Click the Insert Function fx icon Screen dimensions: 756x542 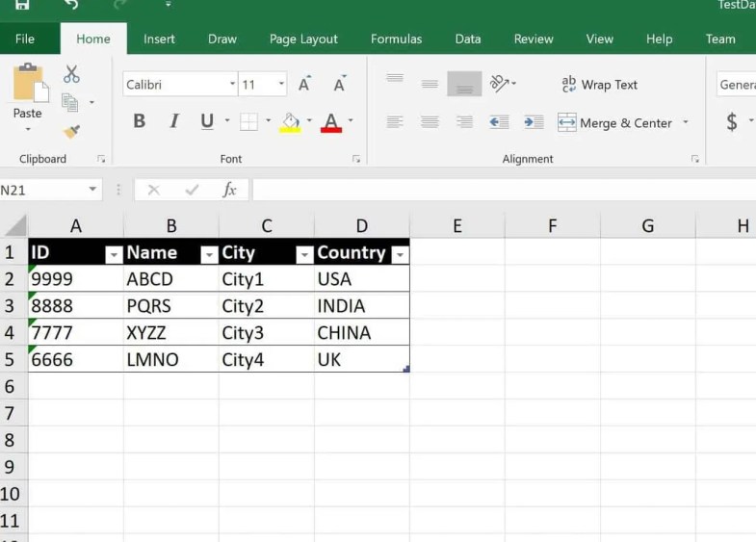(x=229, y=190)
